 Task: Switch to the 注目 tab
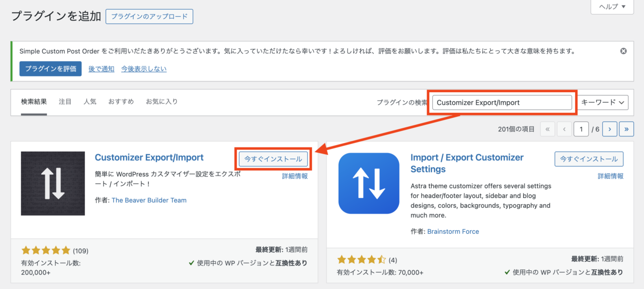pos(65,102)
